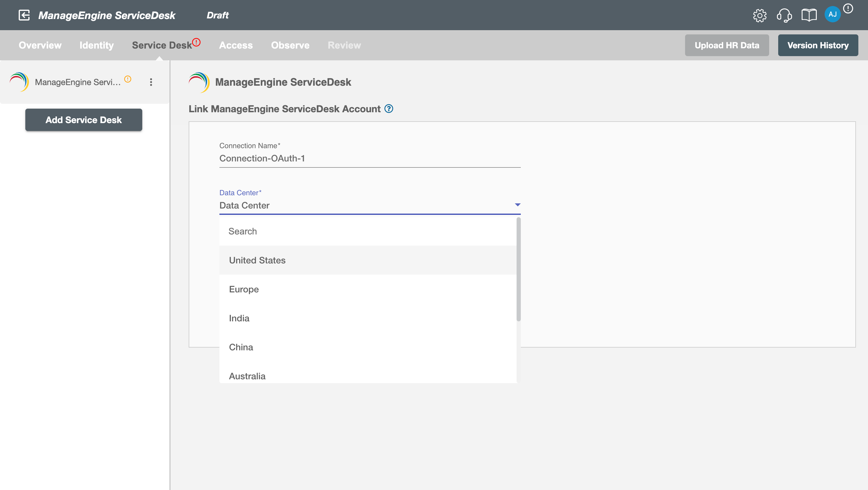Image resolution: width=868 pixels, height=490 pixels.
Task: Select India from the data center list
Action: (x=239, y=318)
